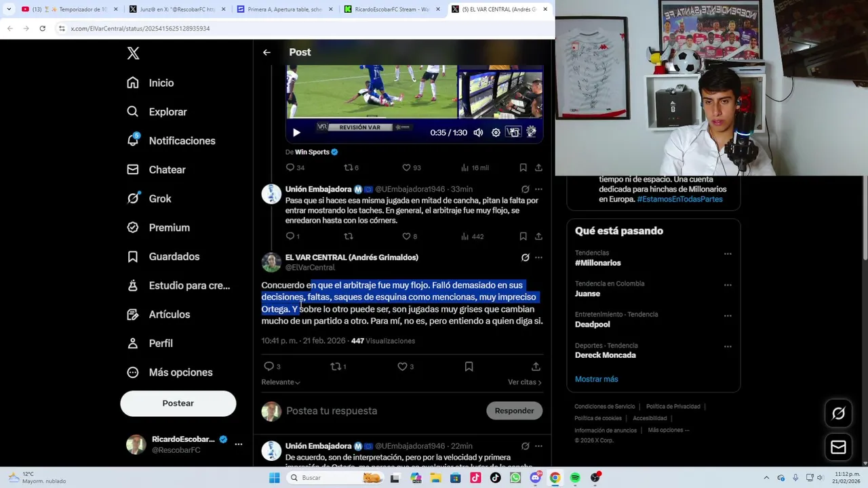Open Grok actions on EL VAR CENTRAL post
The width and height of the screenshot is (868, 488).
coord(525,258)
